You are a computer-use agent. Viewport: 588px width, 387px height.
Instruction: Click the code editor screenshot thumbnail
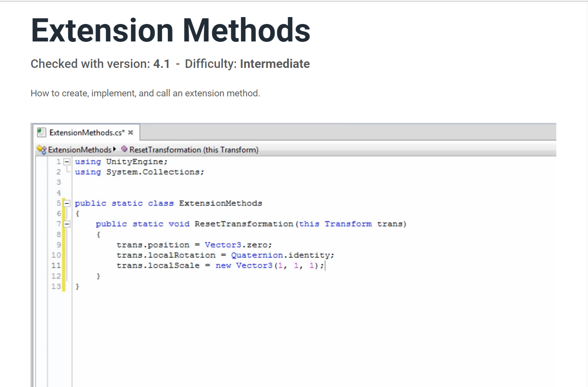(293, 255)
